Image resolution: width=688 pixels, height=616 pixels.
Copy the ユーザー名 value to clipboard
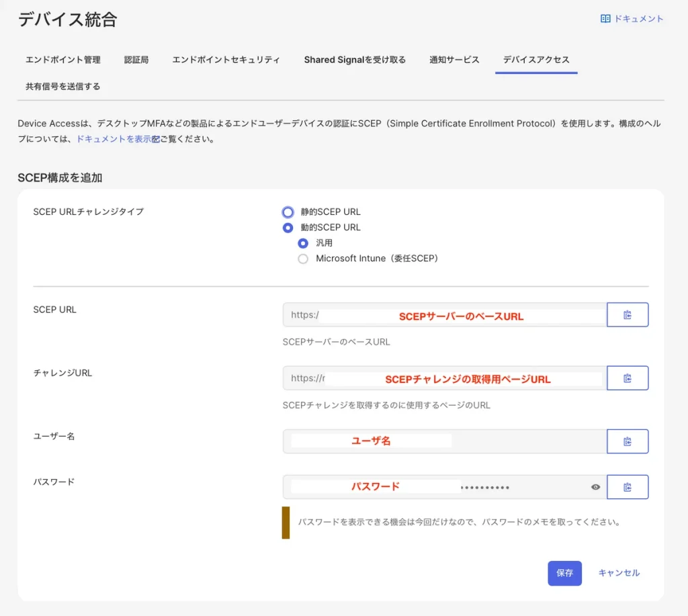[627, 441]
